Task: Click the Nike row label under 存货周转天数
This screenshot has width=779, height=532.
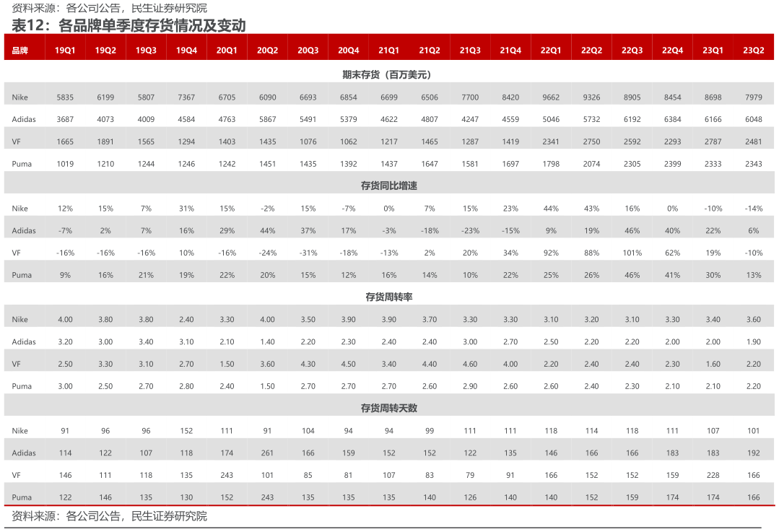Action: pos(20,431)
